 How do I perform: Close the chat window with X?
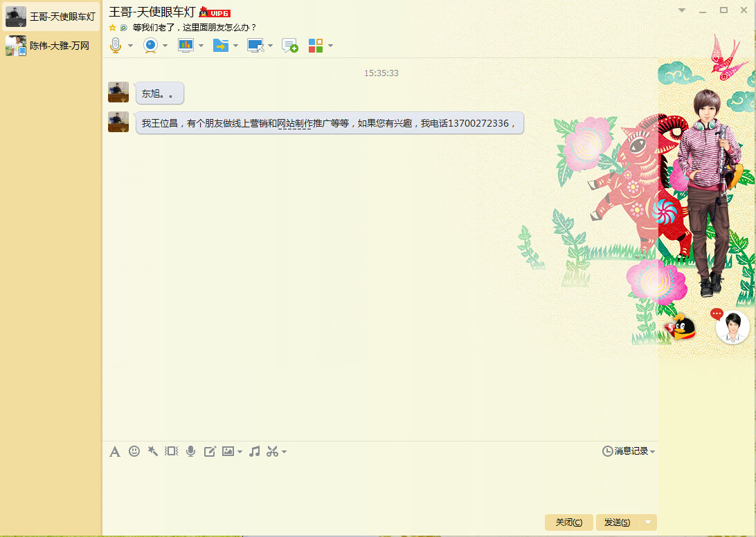pos(744,10)
